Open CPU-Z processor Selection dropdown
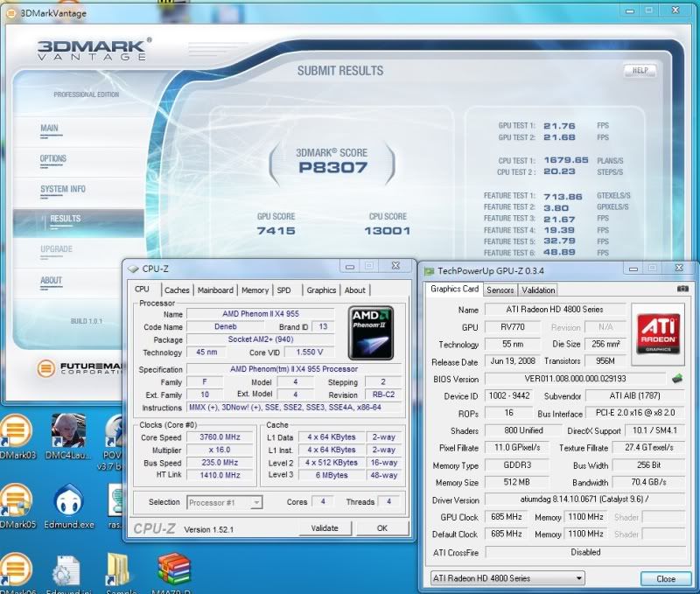This screenshot has height=594, width=700. coord(225,502)
